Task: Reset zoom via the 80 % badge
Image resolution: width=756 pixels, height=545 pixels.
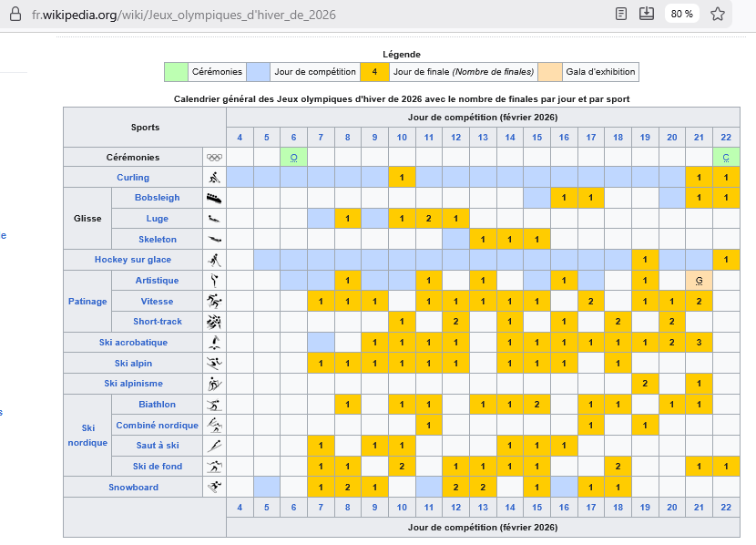Action: (x=681, y=14)
